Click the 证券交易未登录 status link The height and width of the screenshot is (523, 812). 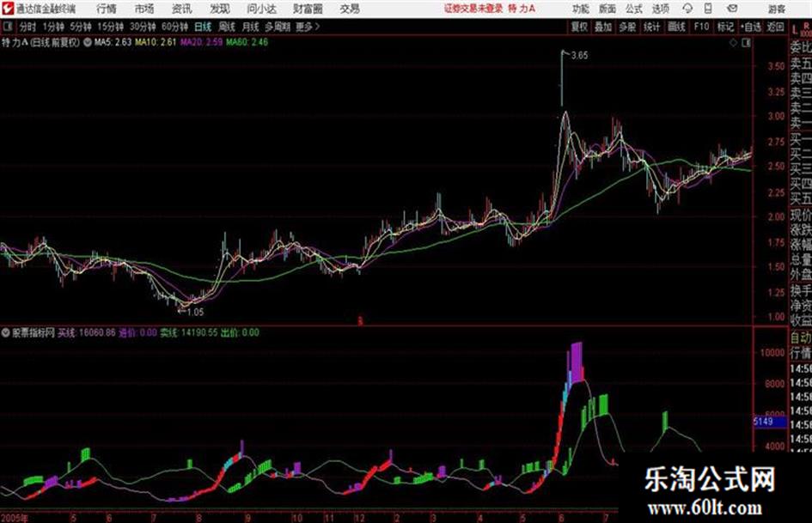[473, 9]
